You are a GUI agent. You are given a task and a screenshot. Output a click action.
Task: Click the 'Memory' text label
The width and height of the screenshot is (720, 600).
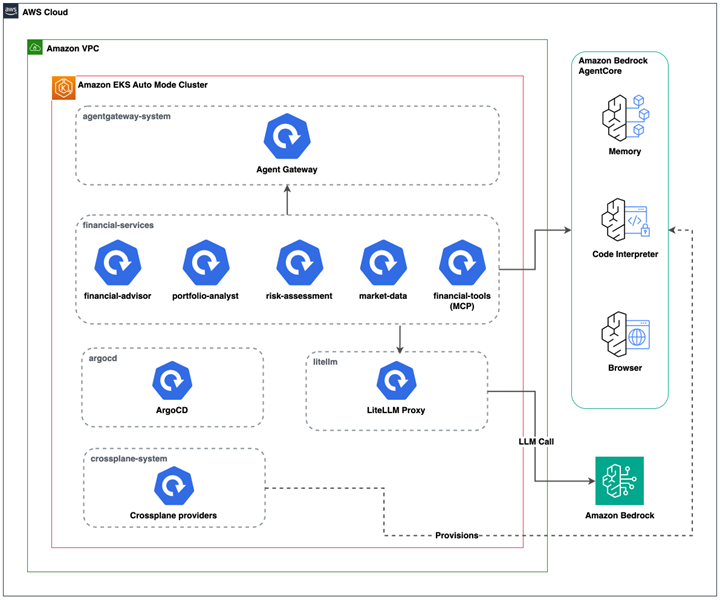pyautogui.click(x=624, y=151)
